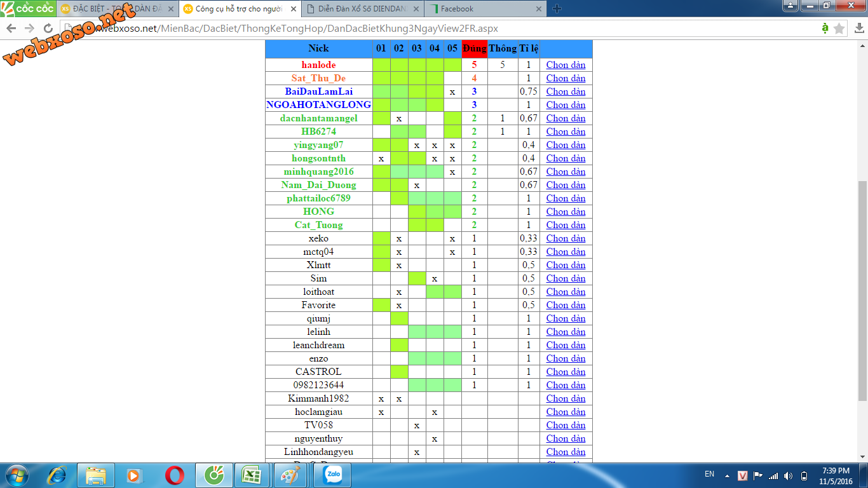The image size is (868, 488).
Task: Select the nick yingyang07
Action: click(319, 145)
